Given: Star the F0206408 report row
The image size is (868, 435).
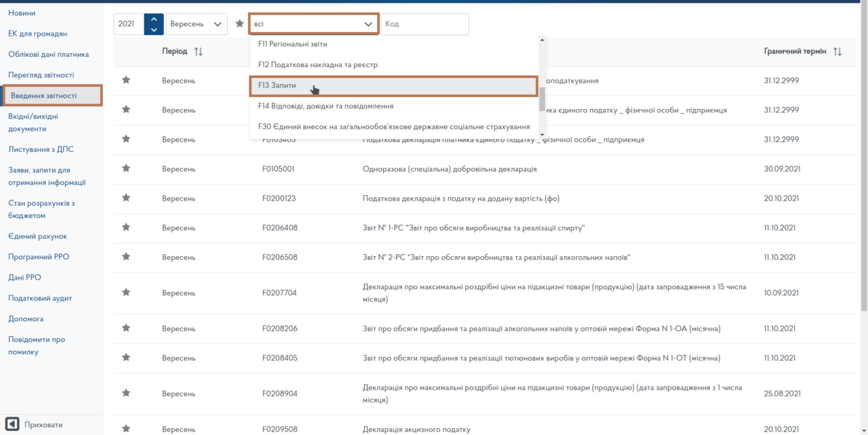Looking at the screenshot, I should coord(125,228).
